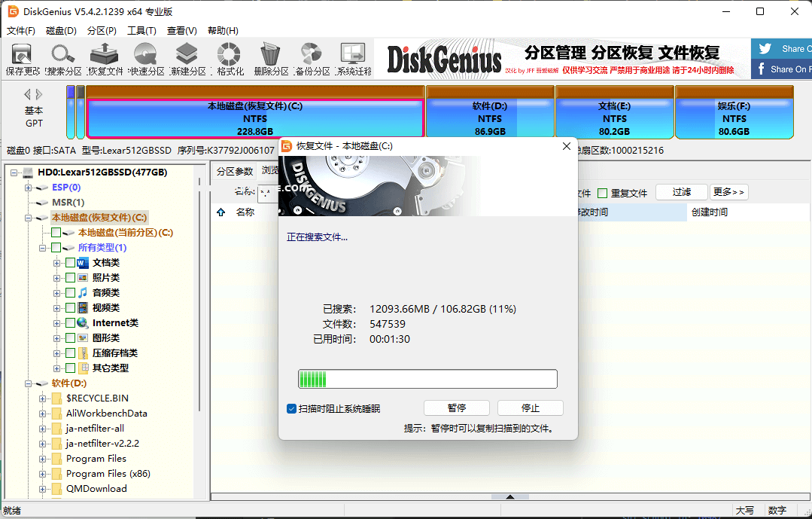Viewport: 812px width, 519px height.
Task: Switch to the 分区参数 tab
Action: (234, 170)
